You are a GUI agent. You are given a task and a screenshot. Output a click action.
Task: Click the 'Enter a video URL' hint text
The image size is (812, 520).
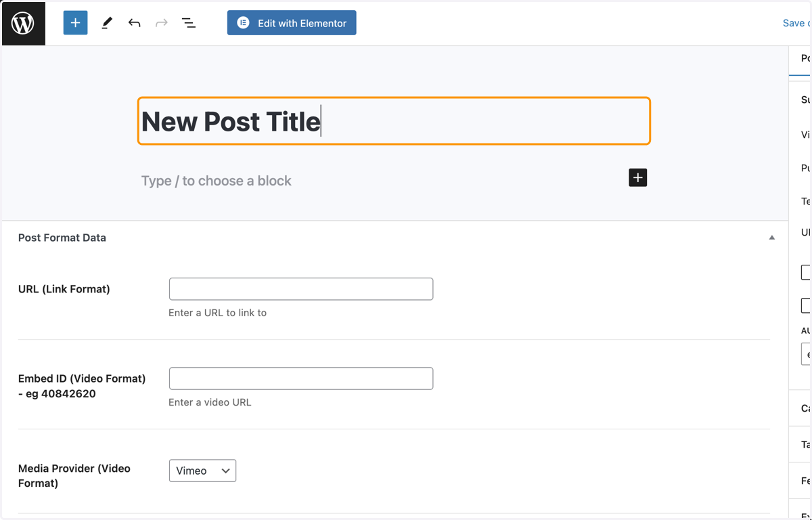[210, 402]
